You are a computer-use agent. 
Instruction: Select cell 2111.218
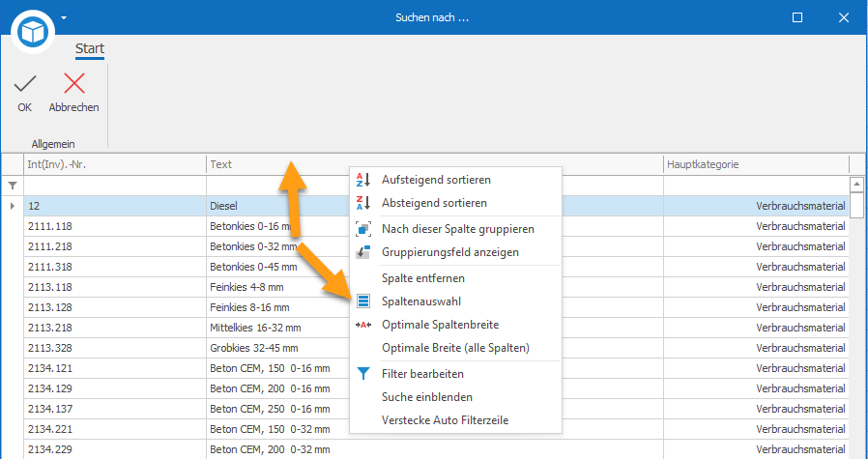click(115, 246)
